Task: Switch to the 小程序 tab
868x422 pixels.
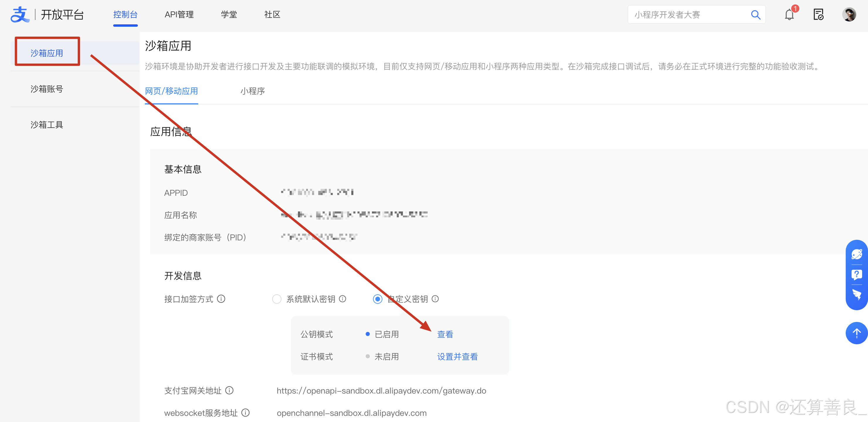Action: pyautogui.click(x=252, y=91)
